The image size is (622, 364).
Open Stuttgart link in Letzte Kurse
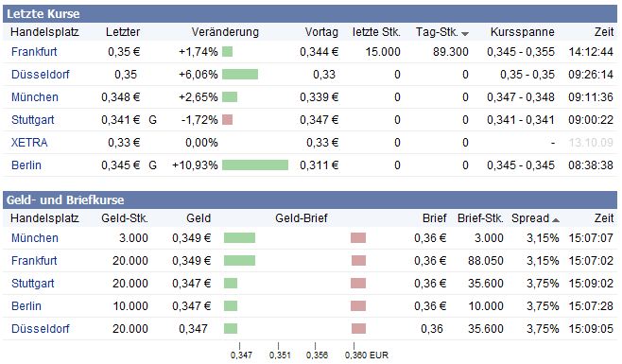32,119
